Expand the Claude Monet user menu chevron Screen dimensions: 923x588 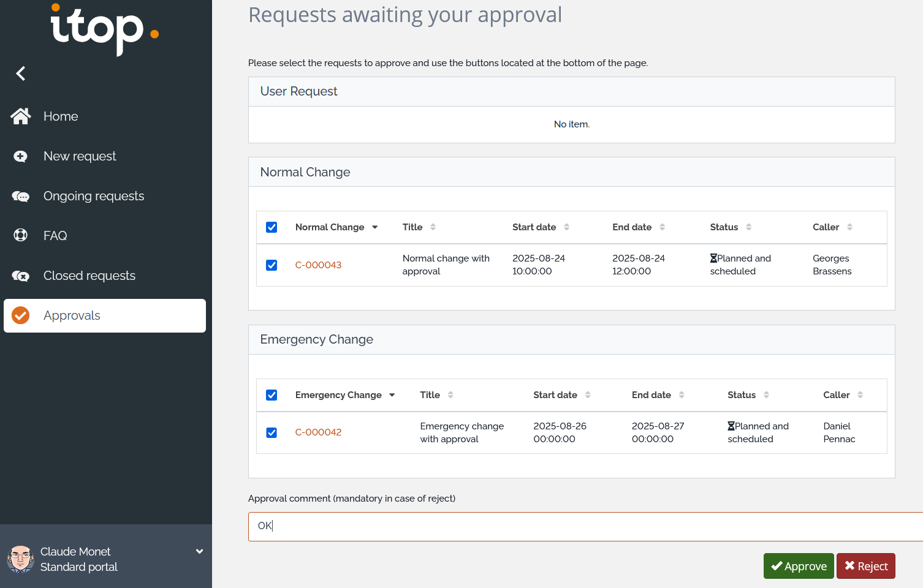(199, 551)
